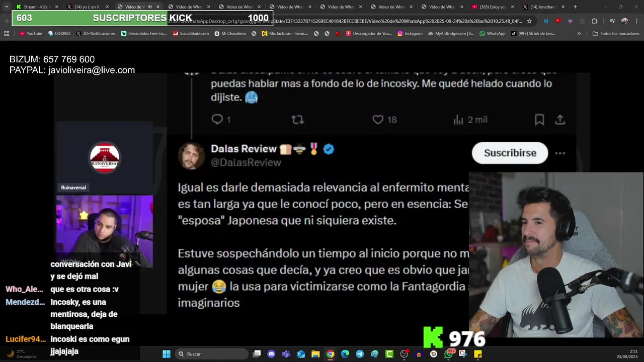Click the Ruinaversal logo thumbnail
The height and width of the screenshot is (362, 644).
coord(105,157)
